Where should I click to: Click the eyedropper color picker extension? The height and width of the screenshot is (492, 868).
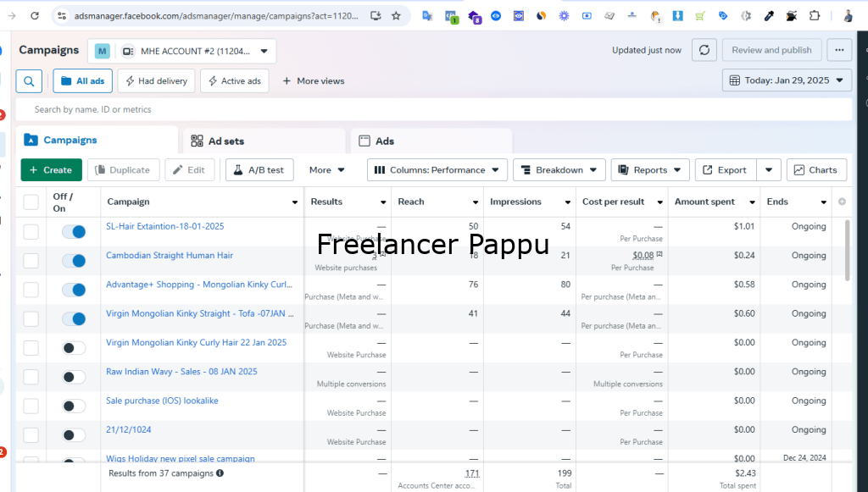[x=769, y=16]
